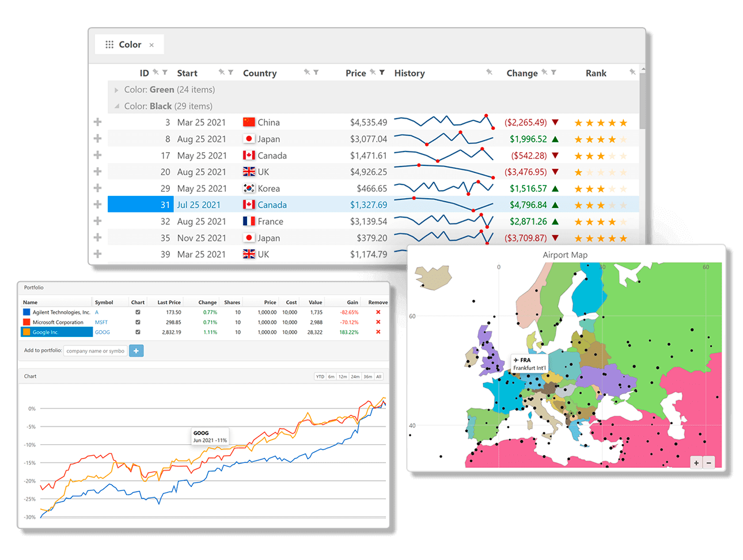This screenshot has width=743, height=560.
Task: Open the ID column filter
Action: click(x=165, y=73)
